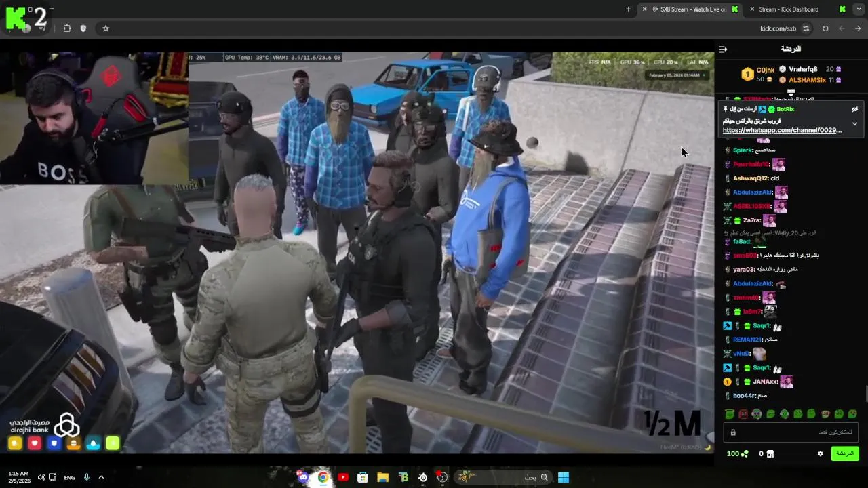Open YouTube from the taskbar
Screen dimensions: 868x488
point(343,477)
